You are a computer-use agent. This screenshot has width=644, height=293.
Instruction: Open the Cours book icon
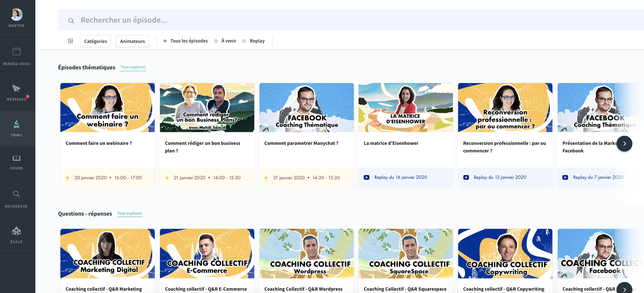[x=17, y=158]
